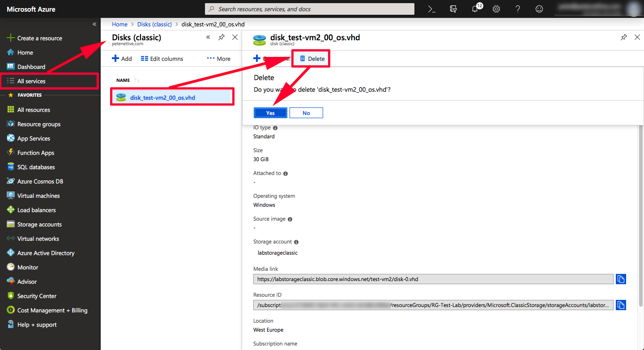Click the Monitor gauge icon

pyautogui.click(x=11, y=267)
